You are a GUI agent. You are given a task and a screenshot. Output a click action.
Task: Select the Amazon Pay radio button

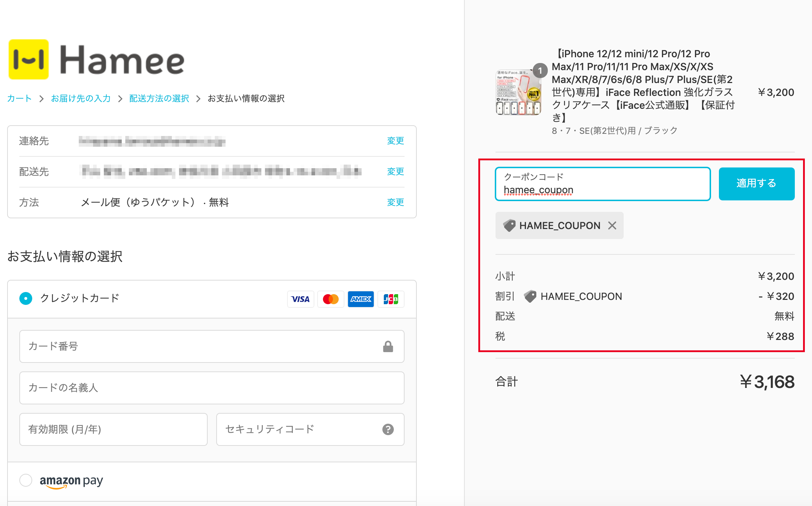tap(26, 480)
